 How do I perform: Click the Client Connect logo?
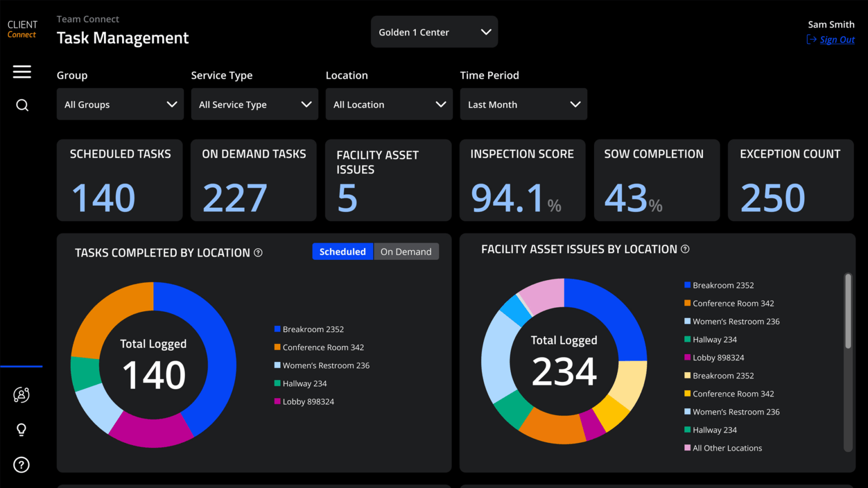22,29
